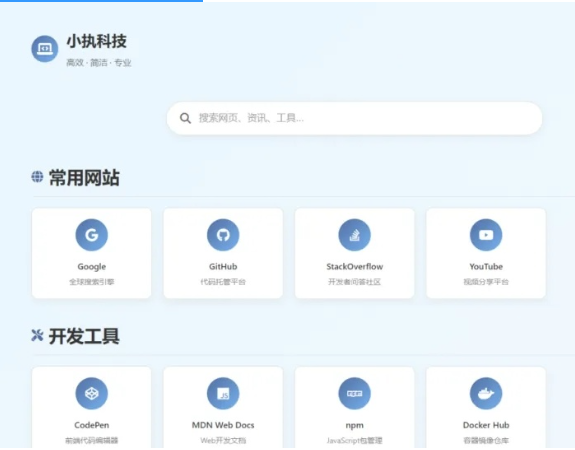Open the CodePen cube icon

pos(92,393)
